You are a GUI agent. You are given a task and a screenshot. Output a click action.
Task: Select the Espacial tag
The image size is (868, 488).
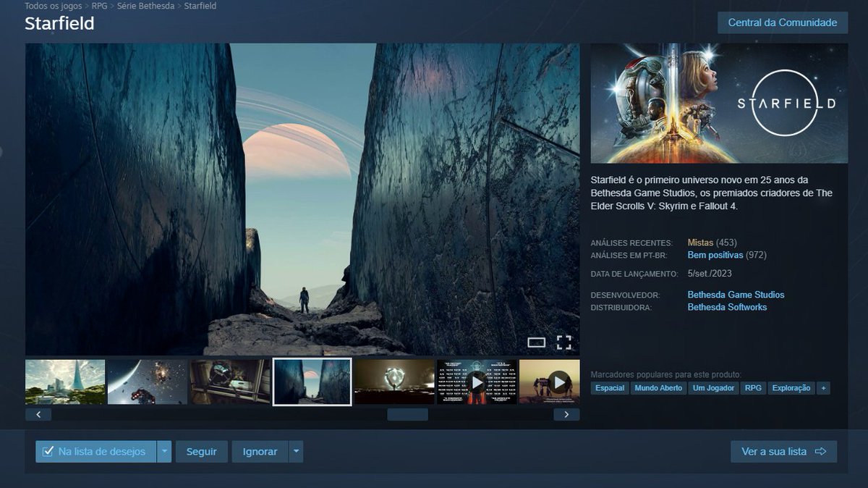610,388
